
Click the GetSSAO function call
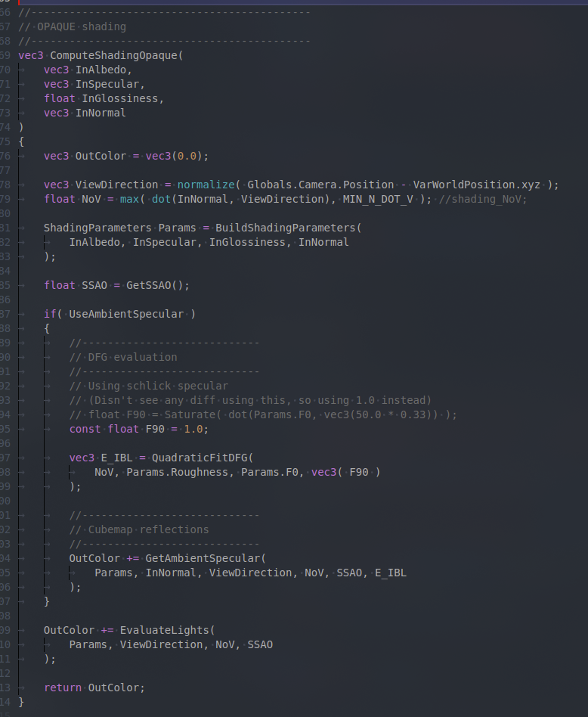[158, 285]
